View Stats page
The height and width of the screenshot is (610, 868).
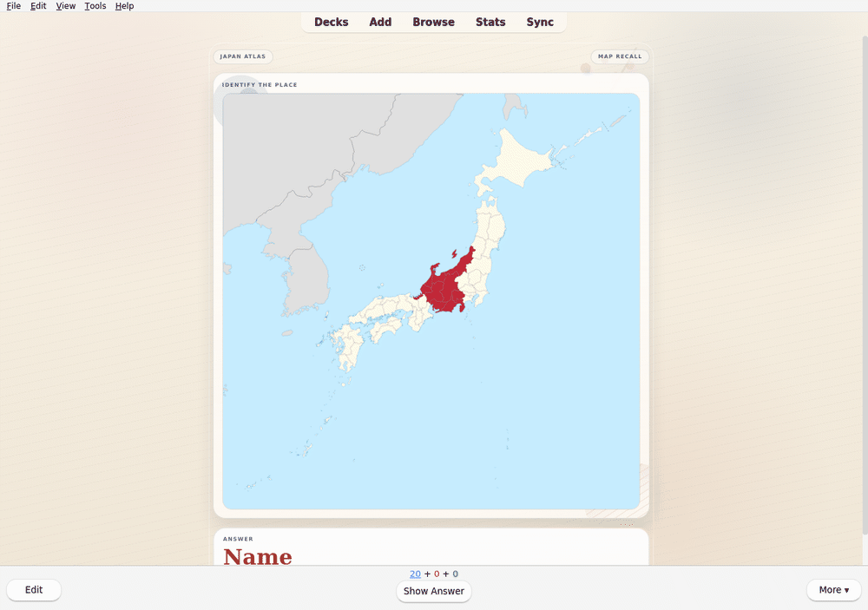tap(490, 23)
